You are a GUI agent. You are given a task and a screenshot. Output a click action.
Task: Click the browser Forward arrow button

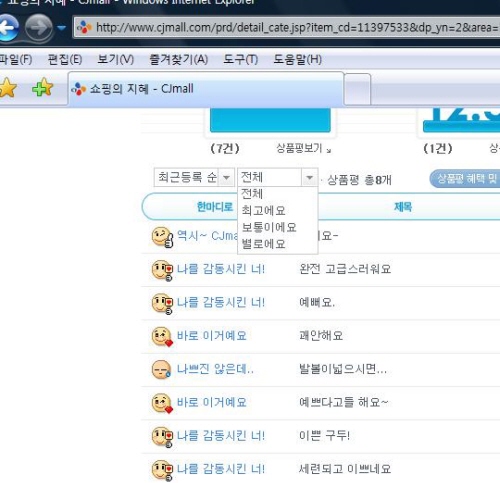pos(39,28)
